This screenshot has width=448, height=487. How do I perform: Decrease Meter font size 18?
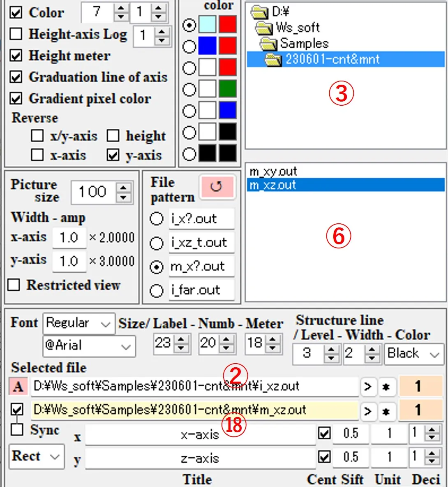tap(272, 348)
